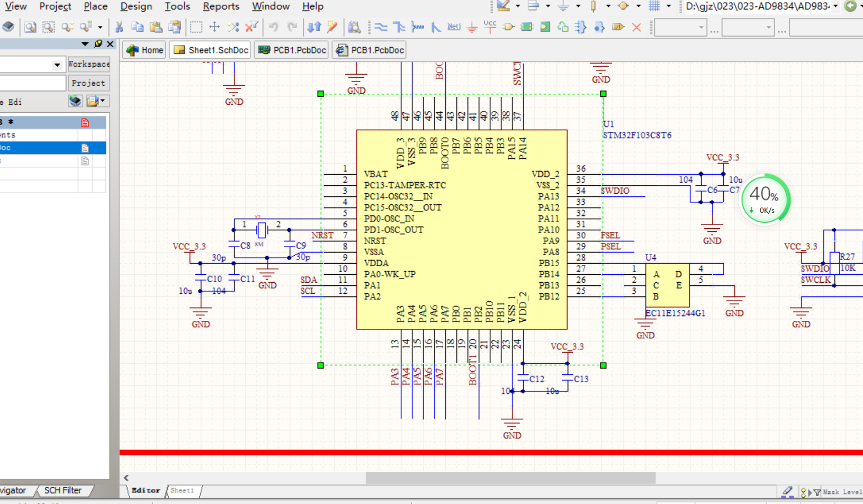Click the horizontal scrollbar thumb
Screen dimensions: 863x504
pyautogui.click(x=510, y=478)
